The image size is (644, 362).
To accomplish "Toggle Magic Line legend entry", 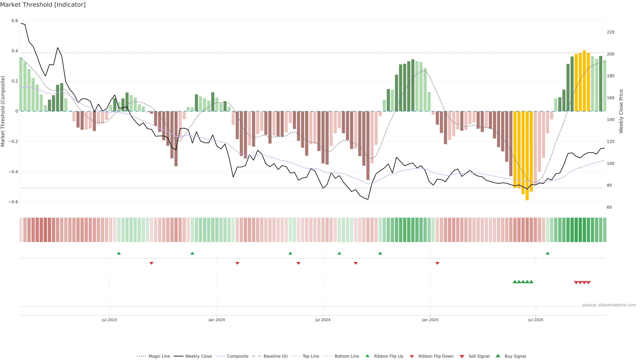I will coord(159,356).
